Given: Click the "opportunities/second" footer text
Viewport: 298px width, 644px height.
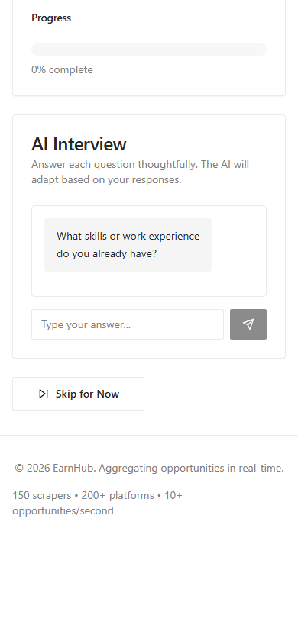Looking at the screenshot, I should pos(63,511).
